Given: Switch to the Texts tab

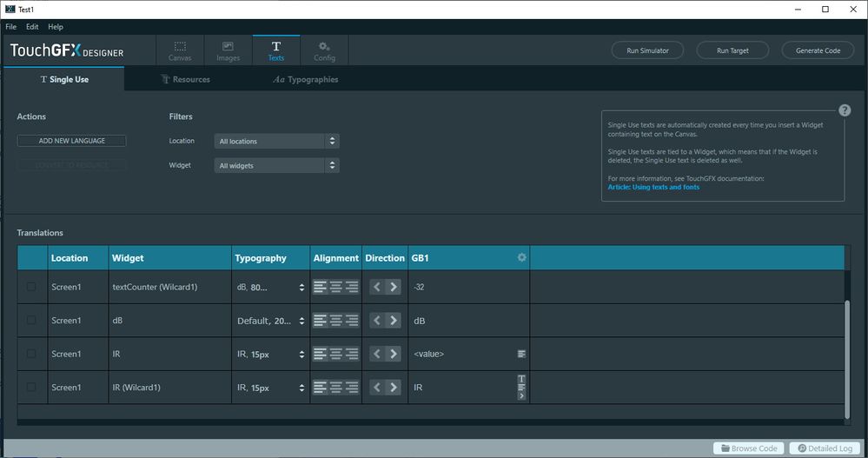Looking at the screenshot, I should click(x=276, y=51).
